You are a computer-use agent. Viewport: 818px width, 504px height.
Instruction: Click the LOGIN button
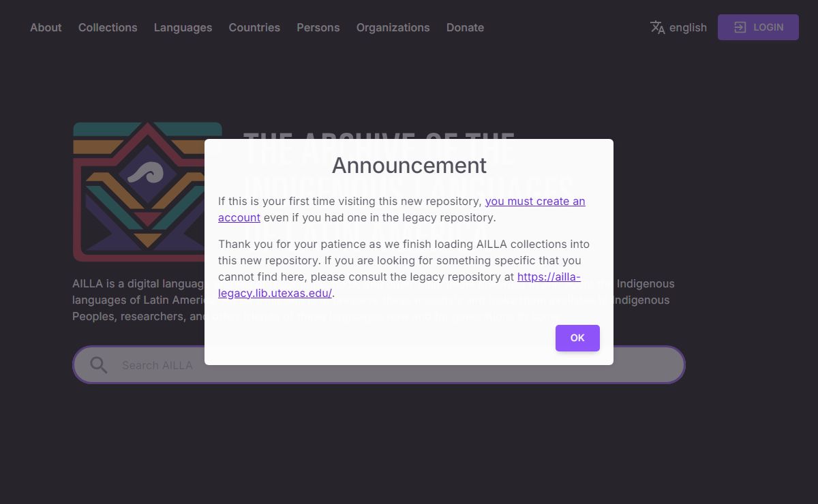coord(758,27)
